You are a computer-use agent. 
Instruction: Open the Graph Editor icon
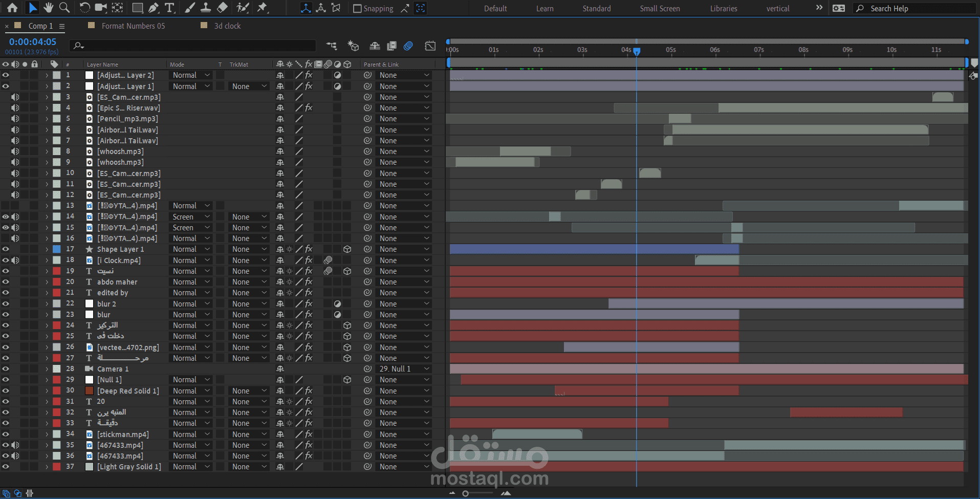click(x=430, y=46)
